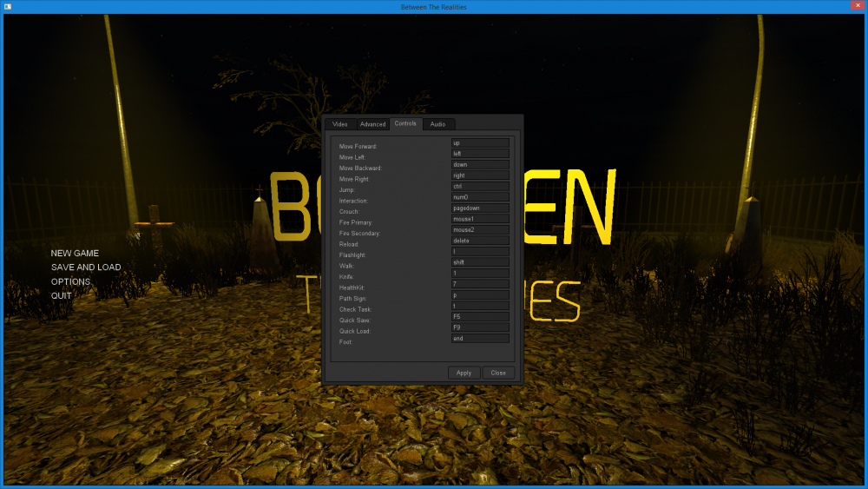Click Move Left key field 'left'
The width and height of the screenshot is (868, 489).
[x=480, y=154]
